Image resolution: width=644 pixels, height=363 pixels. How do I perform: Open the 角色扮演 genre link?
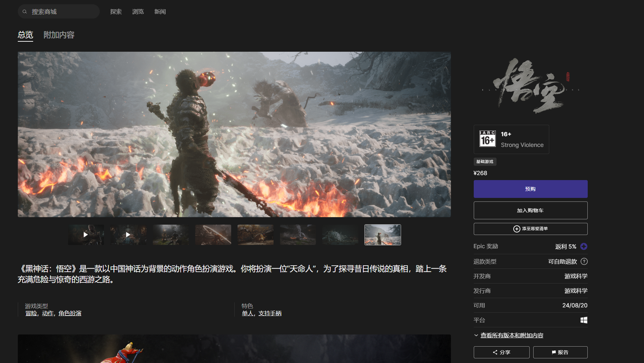point(70,313)
